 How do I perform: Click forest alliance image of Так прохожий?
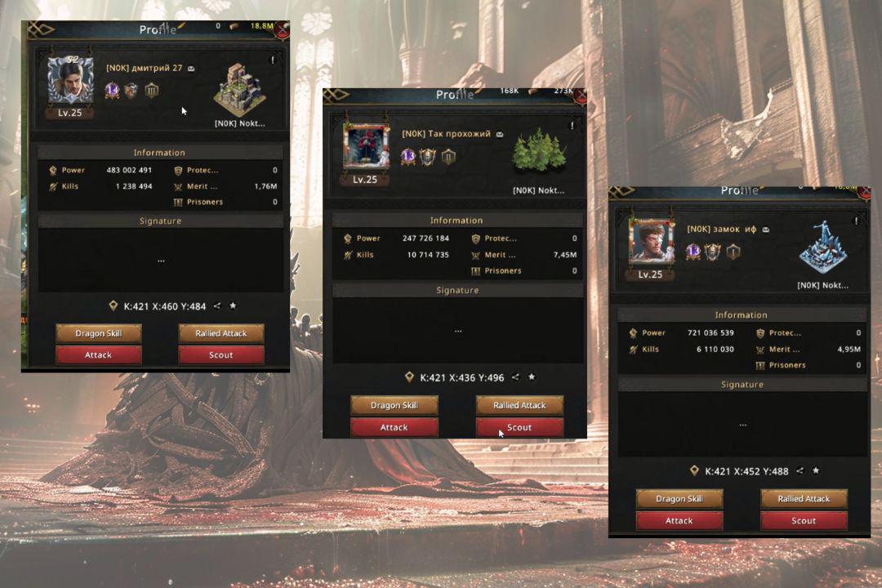point(539,151)
